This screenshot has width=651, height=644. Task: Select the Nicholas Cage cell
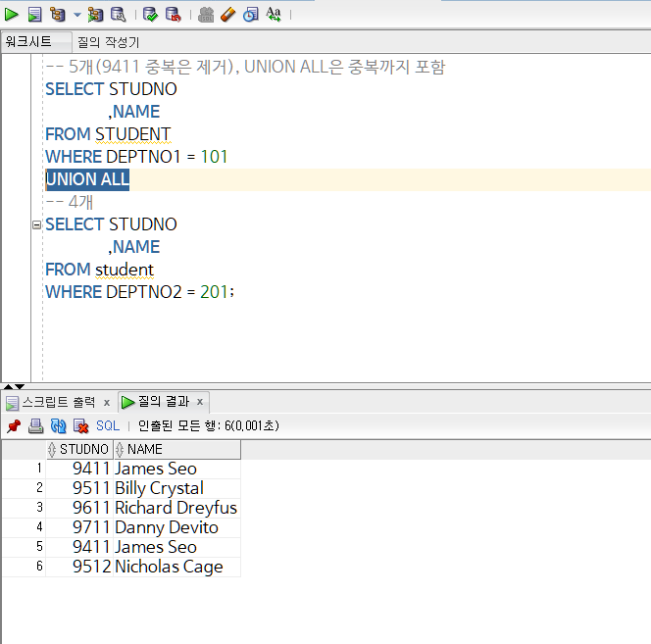(x=177, y=567)
